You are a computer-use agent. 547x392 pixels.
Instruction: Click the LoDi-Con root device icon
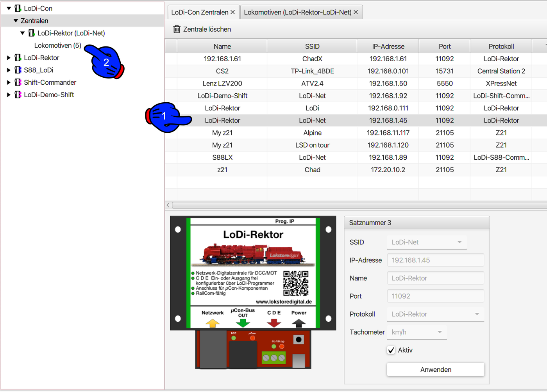click(x=18, y=8)
